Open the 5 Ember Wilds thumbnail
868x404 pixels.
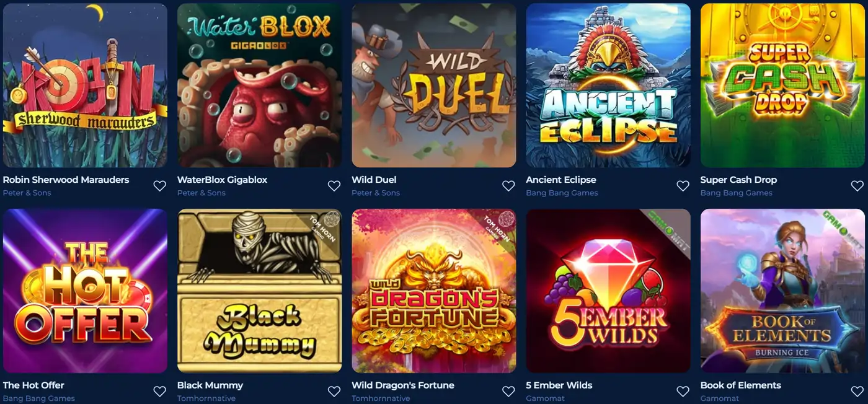pos(608,291)
